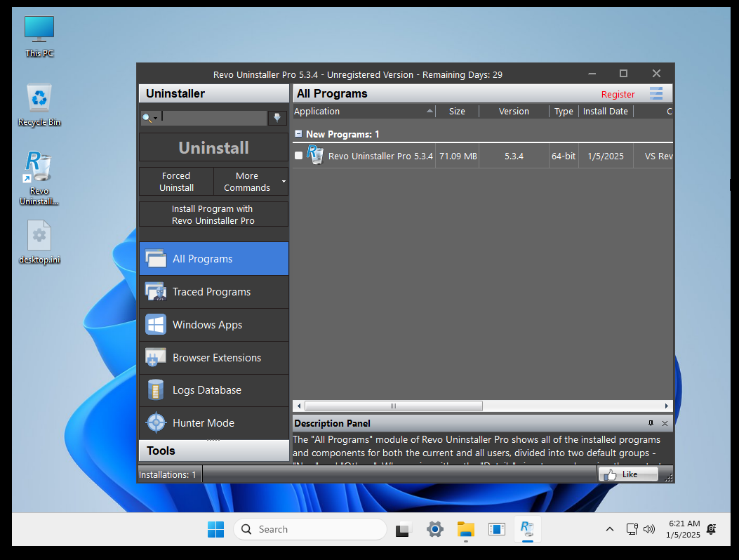Open File Explorer from the taskbar
This screenshot has height=560, width=739.
[x=465, y=529]
